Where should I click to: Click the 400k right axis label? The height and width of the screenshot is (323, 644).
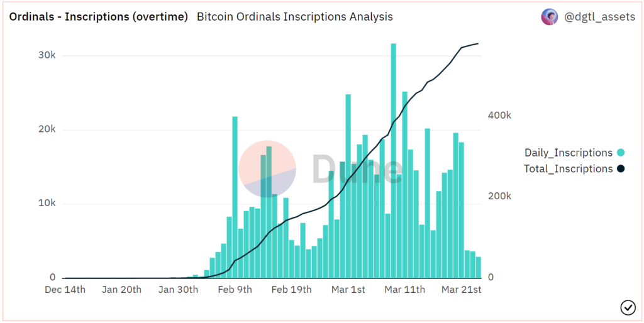click(x=499, y=116)
